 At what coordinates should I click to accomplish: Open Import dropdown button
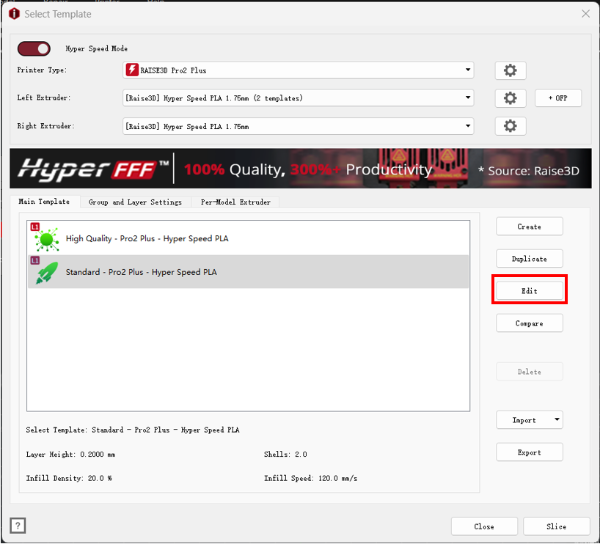click(529, 420)
